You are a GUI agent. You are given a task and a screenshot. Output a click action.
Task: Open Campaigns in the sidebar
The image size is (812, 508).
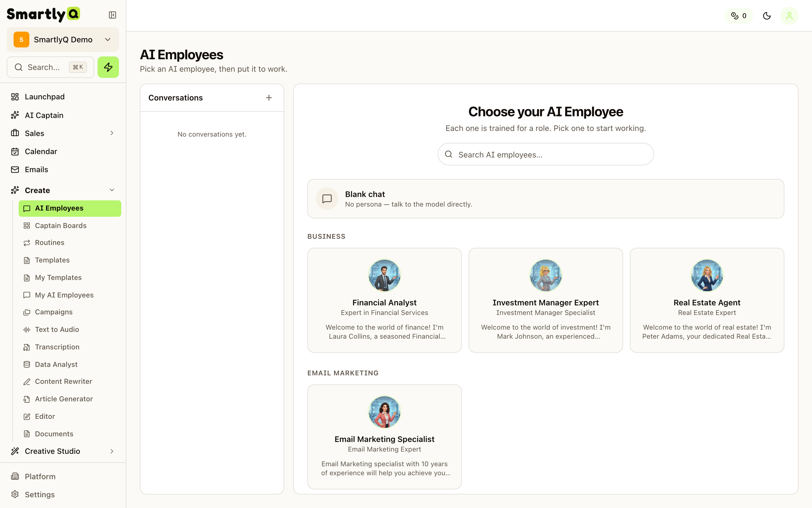(70, 312)
